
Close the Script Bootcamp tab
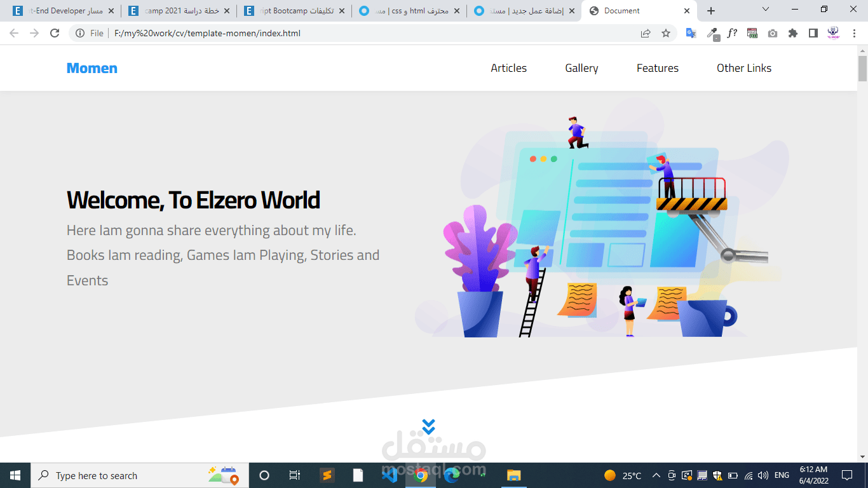342,11
